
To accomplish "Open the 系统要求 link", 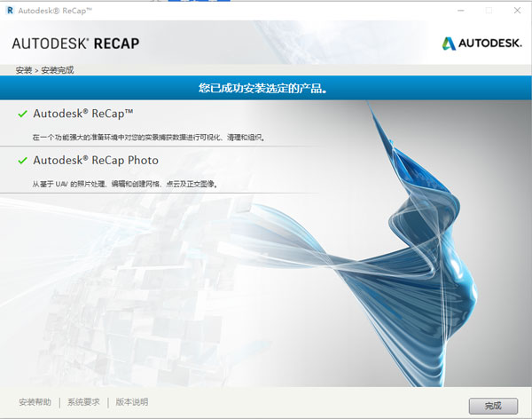I will [83, 402].
